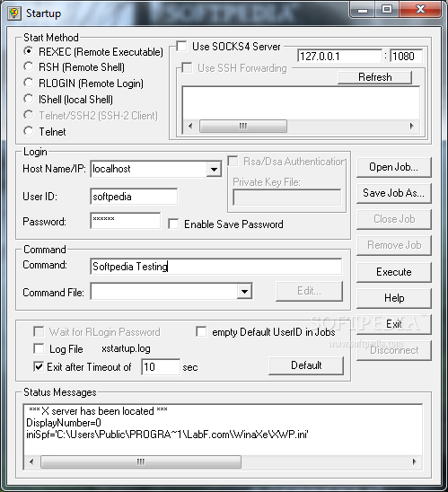Screen dimensions: 448x492
Task: Click the Status Messages horizontal scrollbar thumb
Action: click(x=141, y=461)
